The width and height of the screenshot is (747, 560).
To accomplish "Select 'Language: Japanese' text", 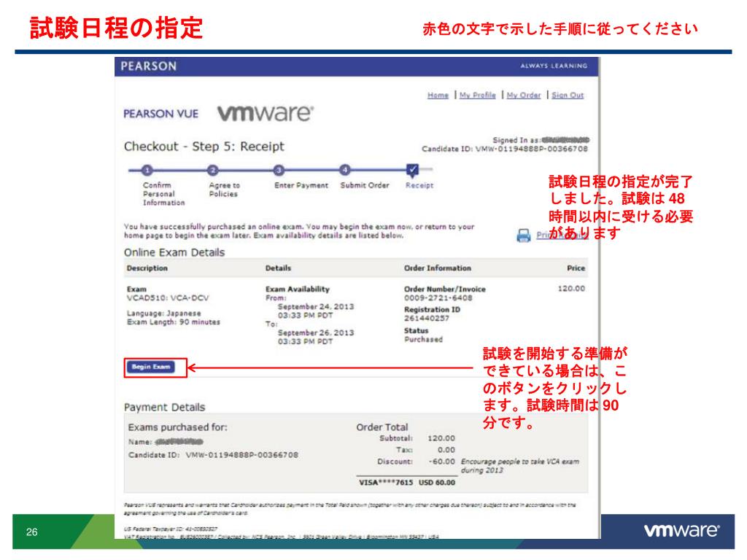I will (164, 314).
